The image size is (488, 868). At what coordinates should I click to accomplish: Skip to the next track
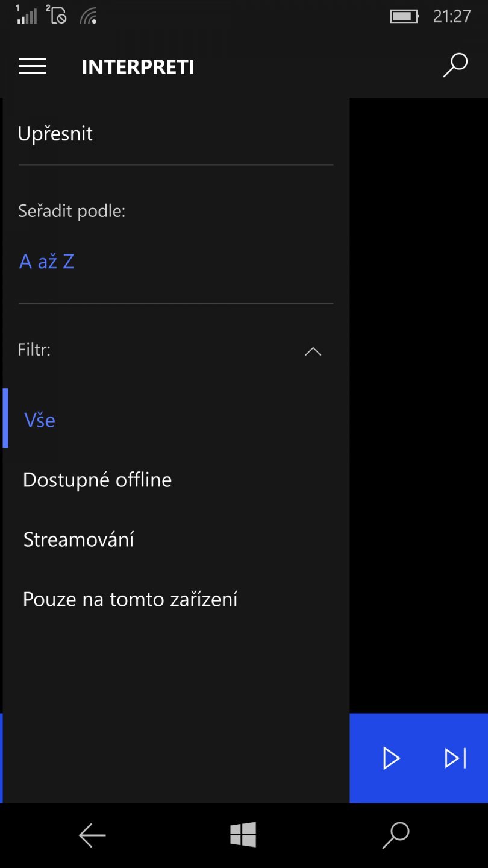(x=456, y=758)
